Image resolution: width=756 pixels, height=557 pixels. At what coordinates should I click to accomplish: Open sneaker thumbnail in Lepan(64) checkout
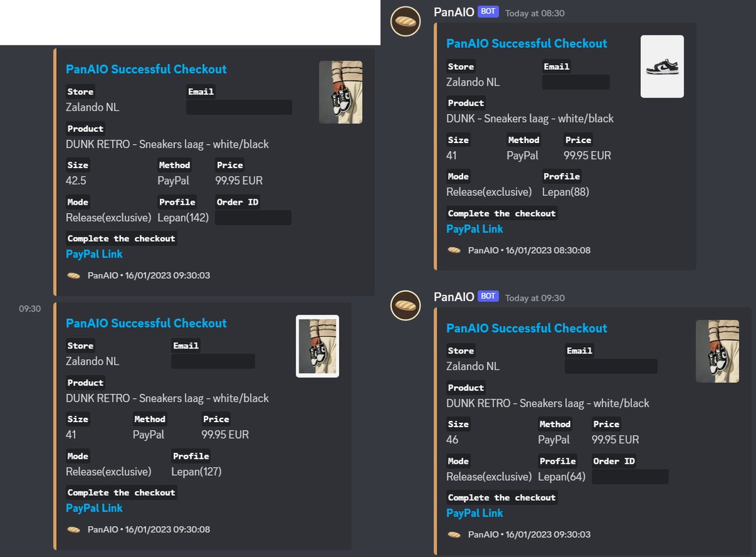point(717,351)
